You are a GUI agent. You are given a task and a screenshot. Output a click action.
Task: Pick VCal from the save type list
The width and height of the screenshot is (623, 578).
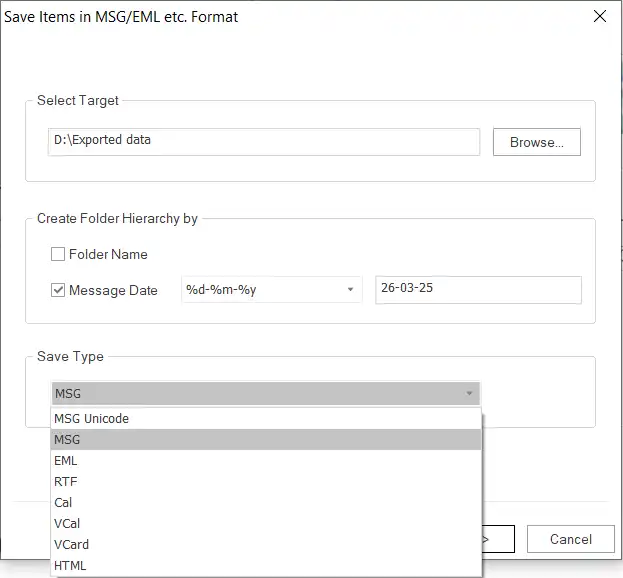tap(266, 524)
